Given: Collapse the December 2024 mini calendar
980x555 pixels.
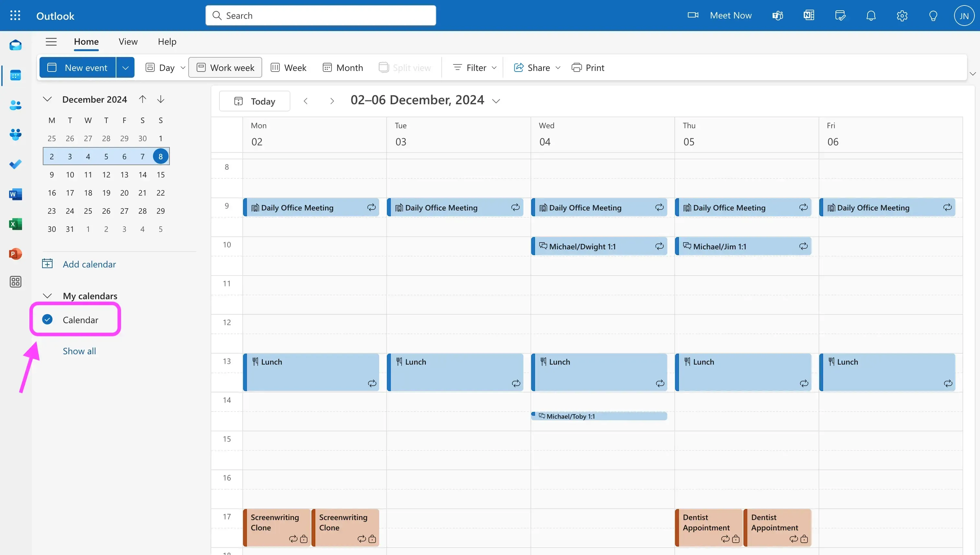Looking at the screenshot, I should [47, 99].
